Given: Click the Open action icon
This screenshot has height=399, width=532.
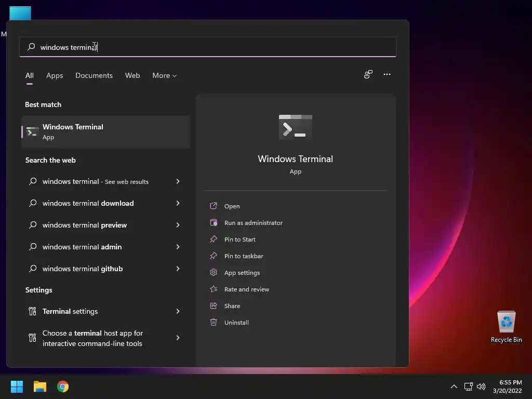Looking at the screenshot, I should [x=214, y=206].
